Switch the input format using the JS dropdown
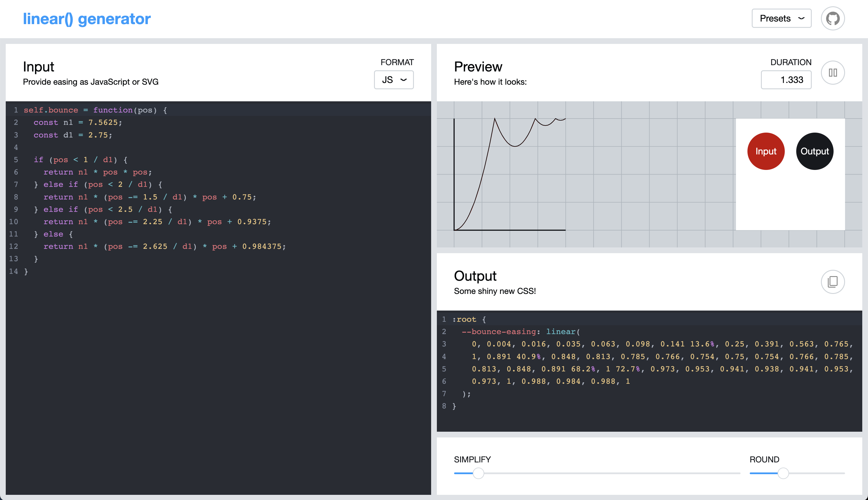 click(x=394, y=79)
